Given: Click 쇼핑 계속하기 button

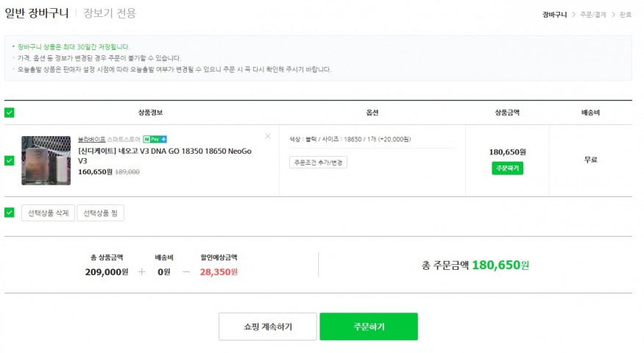Looking at the screenshot, I should click(x=267, y=327).
